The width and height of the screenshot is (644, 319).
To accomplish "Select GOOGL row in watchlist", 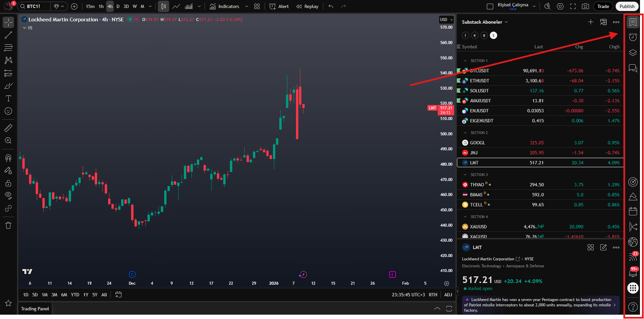I will (x=540, y=143).
